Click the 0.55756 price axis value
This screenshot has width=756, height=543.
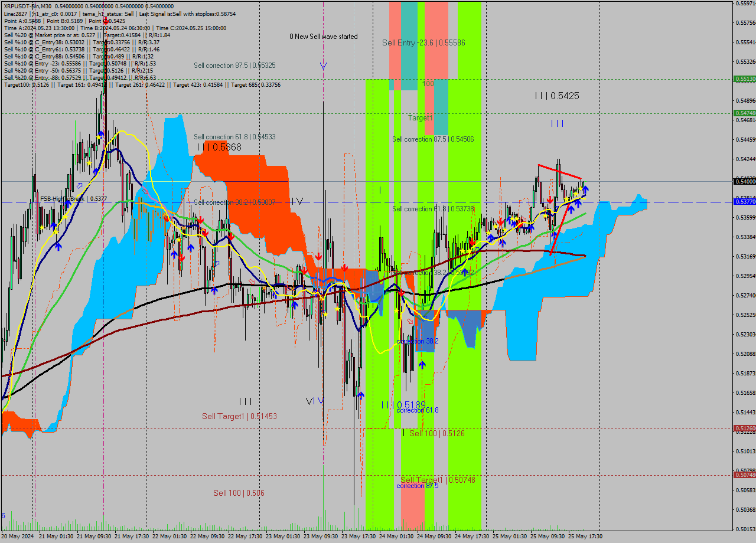pyautogui.click(x=745, y=22)
